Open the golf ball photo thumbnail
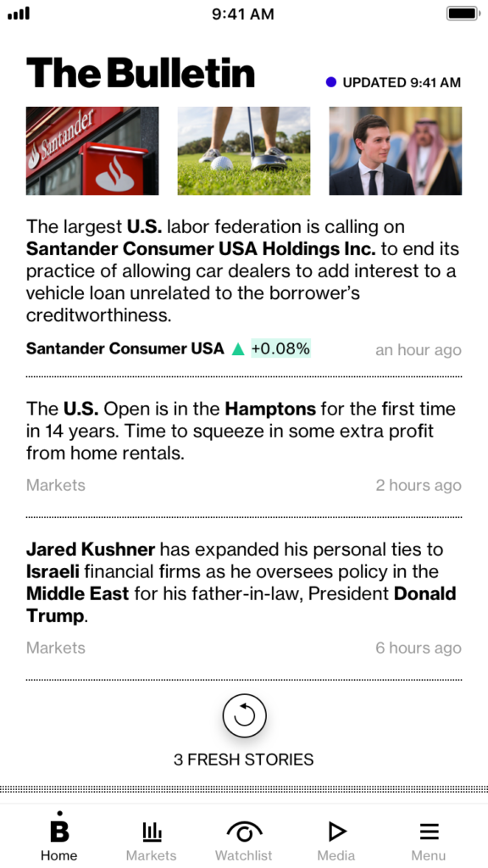Viewport: 488px width, 868px height. point(244,151)
